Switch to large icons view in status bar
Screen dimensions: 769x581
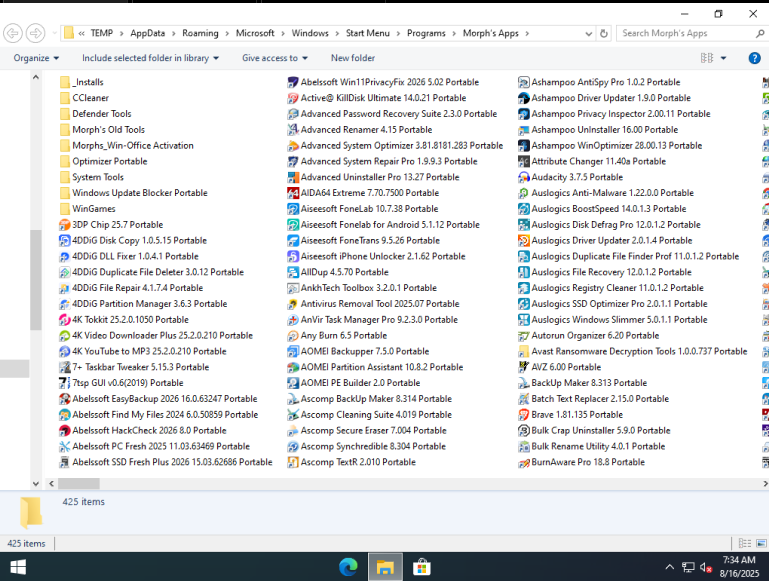[761, 543]
